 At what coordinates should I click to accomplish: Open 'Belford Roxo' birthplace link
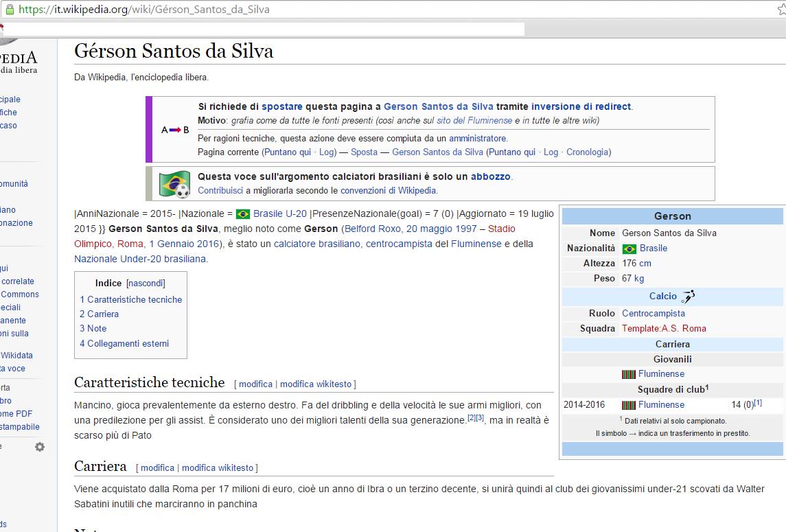(373, 229)
